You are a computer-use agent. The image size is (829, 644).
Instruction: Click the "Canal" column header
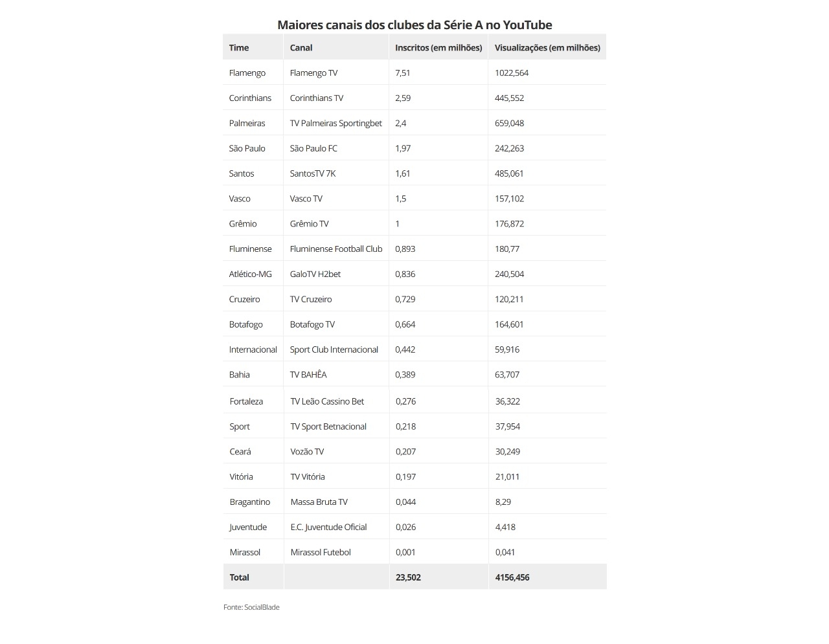[301, 47]
